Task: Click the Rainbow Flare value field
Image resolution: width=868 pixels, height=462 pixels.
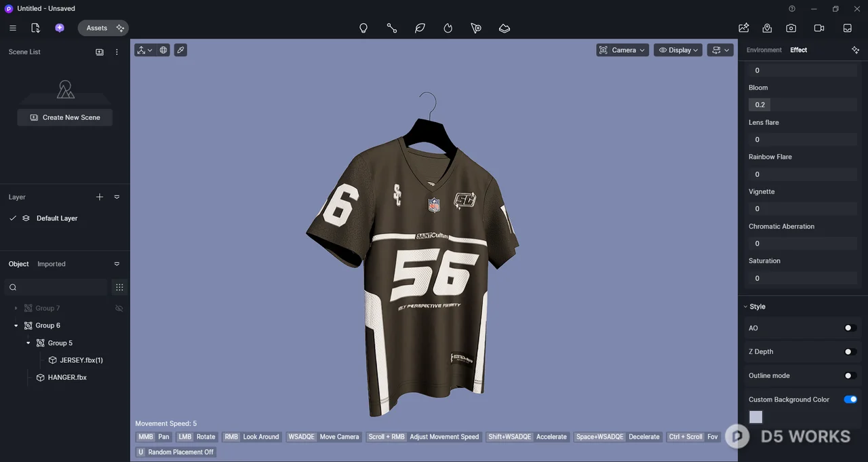Action: coord(803,174)
